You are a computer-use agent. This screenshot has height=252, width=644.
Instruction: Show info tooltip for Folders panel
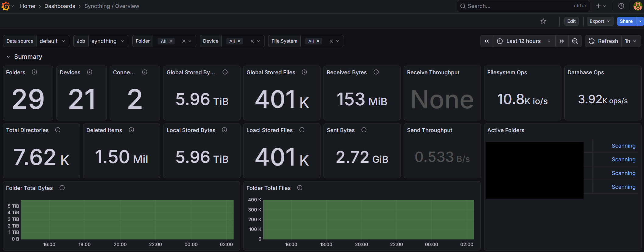click(34, 72)
